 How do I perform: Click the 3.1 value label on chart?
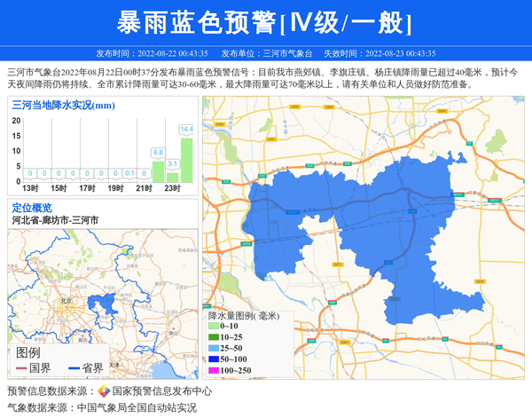click(172, 164)
